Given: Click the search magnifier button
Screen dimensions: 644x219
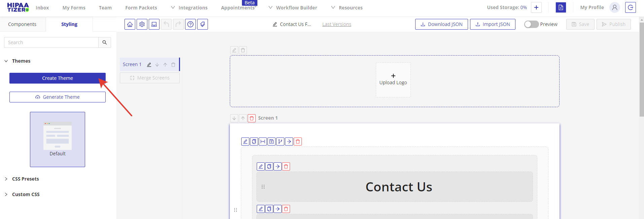Looking at the screenshot, I should coord(105,42).
